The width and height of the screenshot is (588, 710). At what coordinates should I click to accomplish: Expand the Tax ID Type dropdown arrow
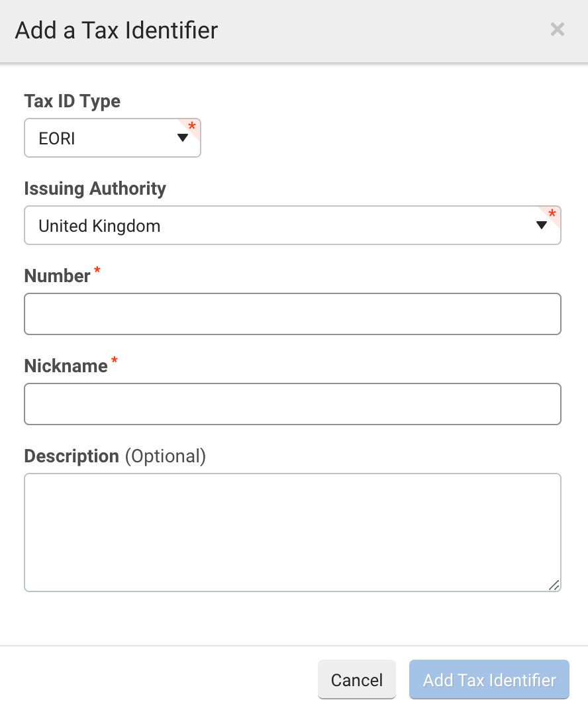[182, 138]
